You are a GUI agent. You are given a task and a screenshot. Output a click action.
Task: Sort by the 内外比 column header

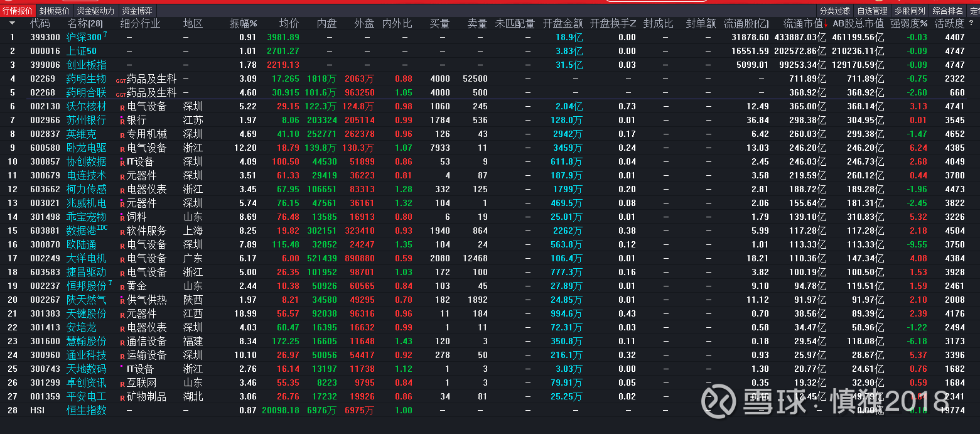point(397,23)
